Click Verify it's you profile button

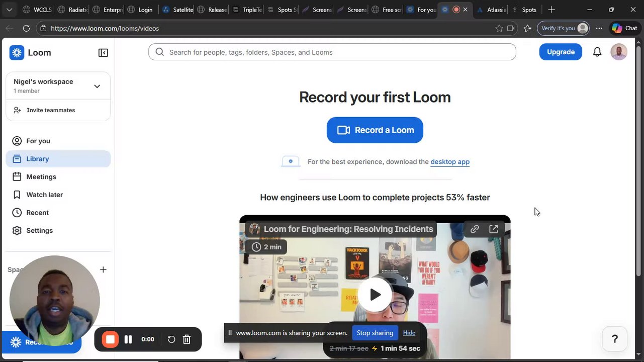[x=564, y=28]
